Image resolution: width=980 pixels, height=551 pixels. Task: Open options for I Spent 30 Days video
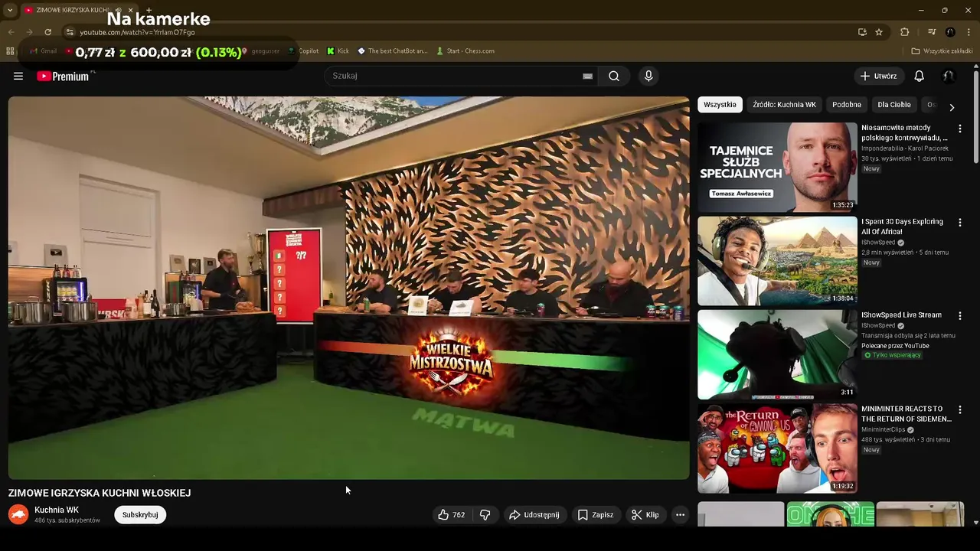[959, 222]
